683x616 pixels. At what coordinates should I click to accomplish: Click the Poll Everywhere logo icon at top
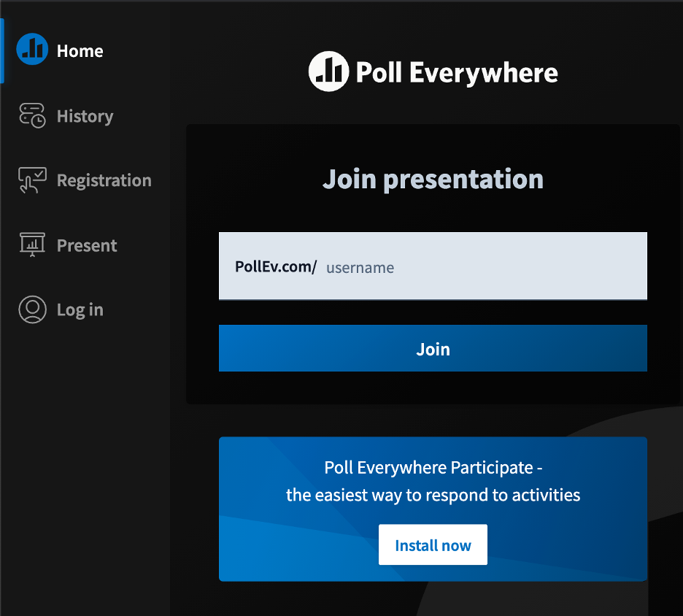point(328,72)
